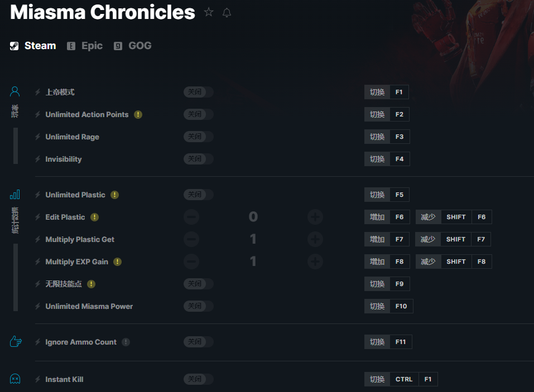Click the notification bell icon
This screenshot has width=534, height=392.
227,13
